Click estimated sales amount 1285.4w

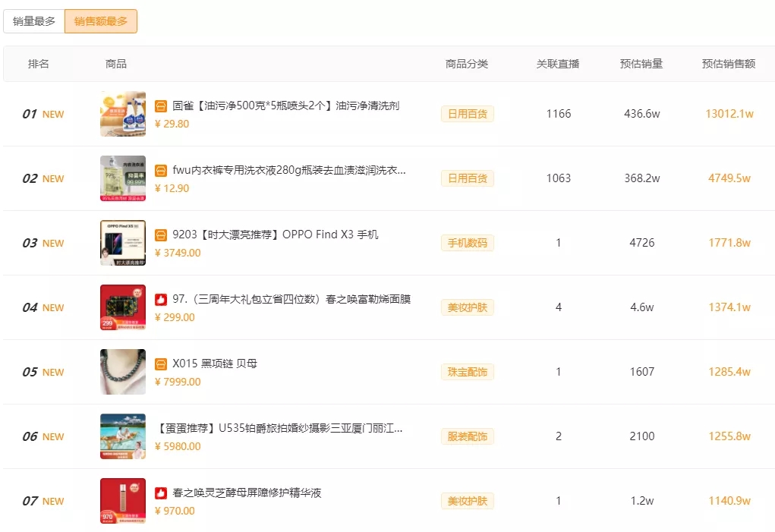[729, 372]
